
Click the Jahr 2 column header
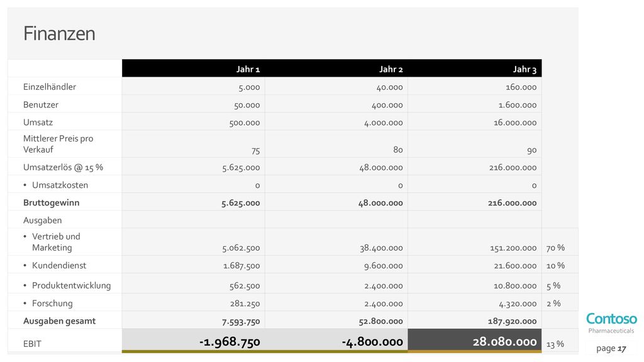point(391,69)
